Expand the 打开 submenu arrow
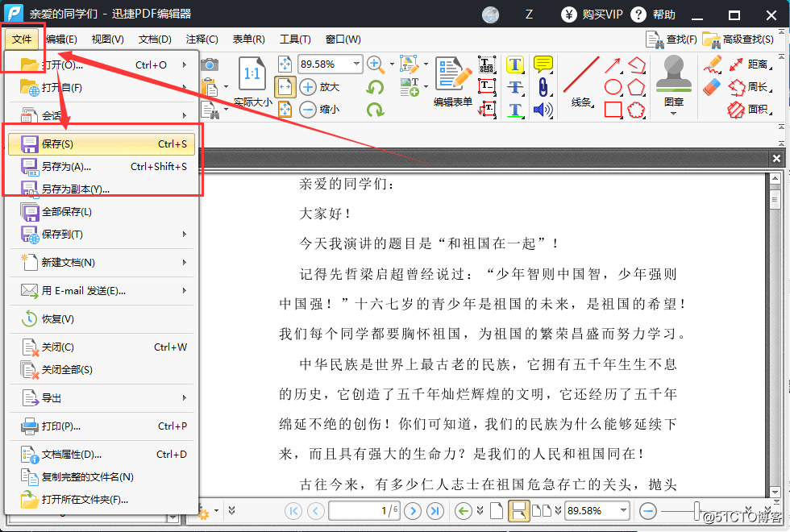 (185, 65)
